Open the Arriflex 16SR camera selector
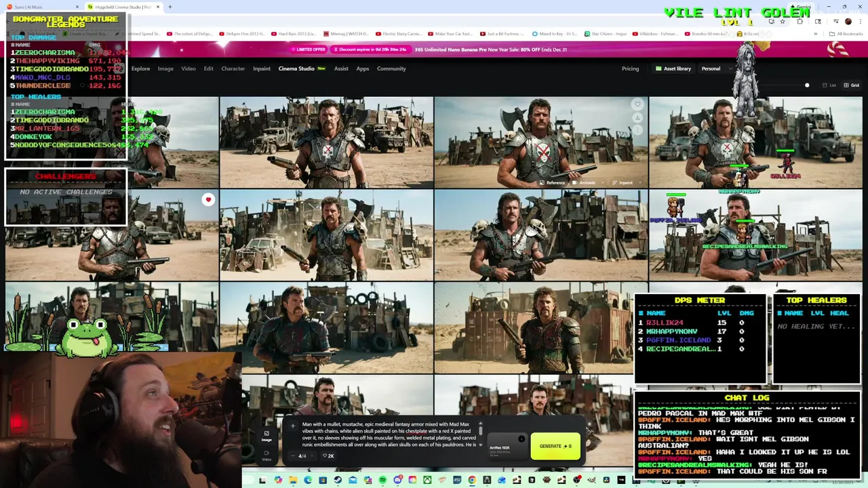The width and height of the screenshot is (868, 488). pos(508,447)
